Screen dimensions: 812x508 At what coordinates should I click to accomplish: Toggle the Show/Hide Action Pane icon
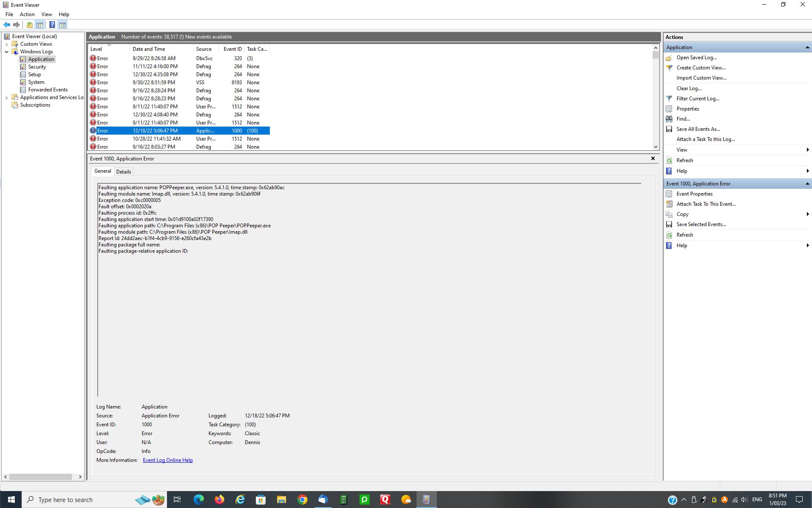62,25
